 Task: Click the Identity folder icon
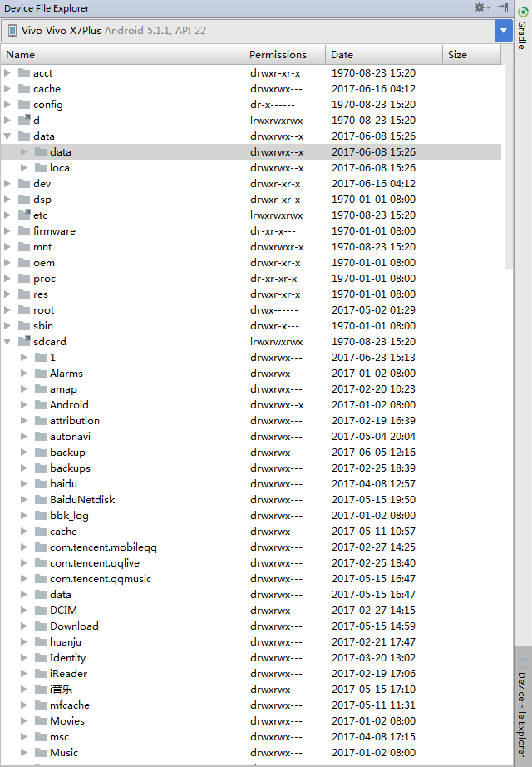[x=41, y=657]
